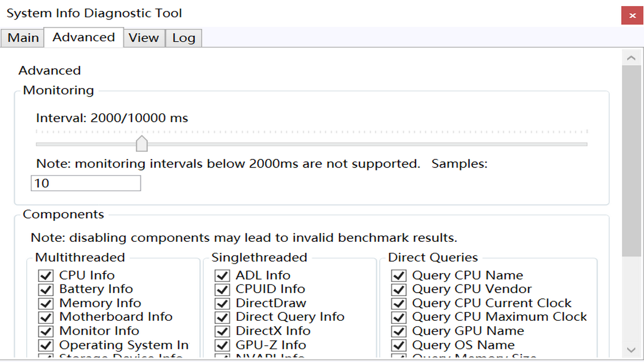Click the monitoring interval slider thumb
This screenshot has width=644, height=362.
pos(142,143)
